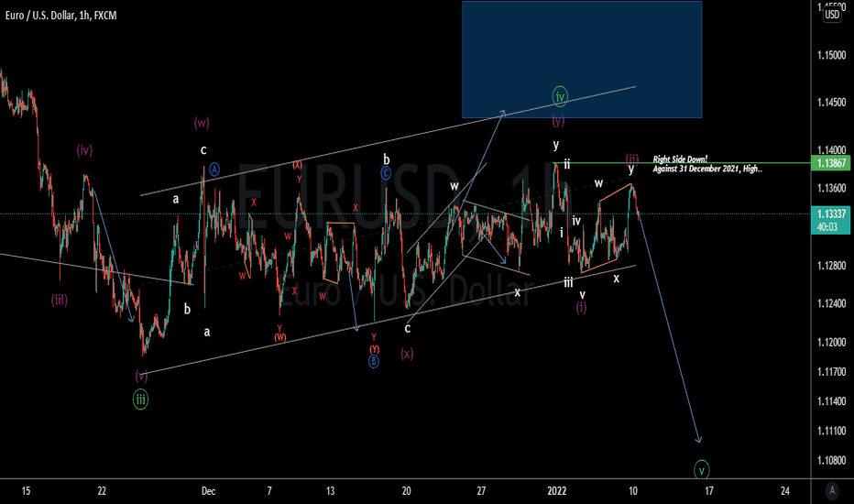This screenshot has width=854, height=504.
Task: Click the '24' date label on time axis
Action: point(785,491)
